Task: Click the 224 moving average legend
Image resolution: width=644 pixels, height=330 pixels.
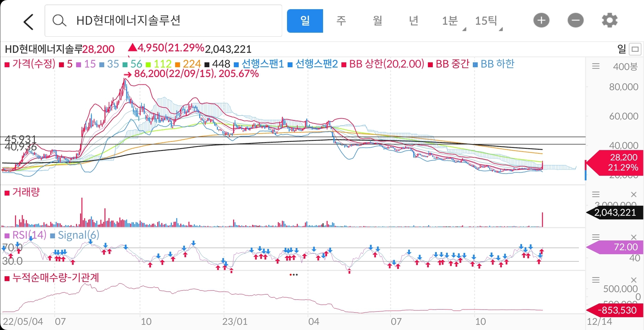Action: tap(188, 64)
